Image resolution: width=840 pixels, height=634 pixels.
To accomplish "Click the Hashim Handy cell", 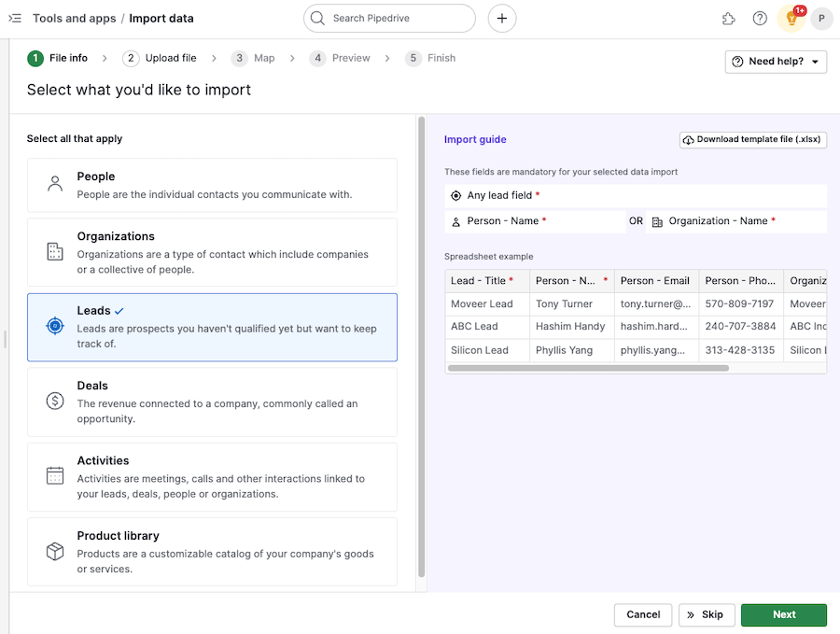I will (x=571, y=327).
